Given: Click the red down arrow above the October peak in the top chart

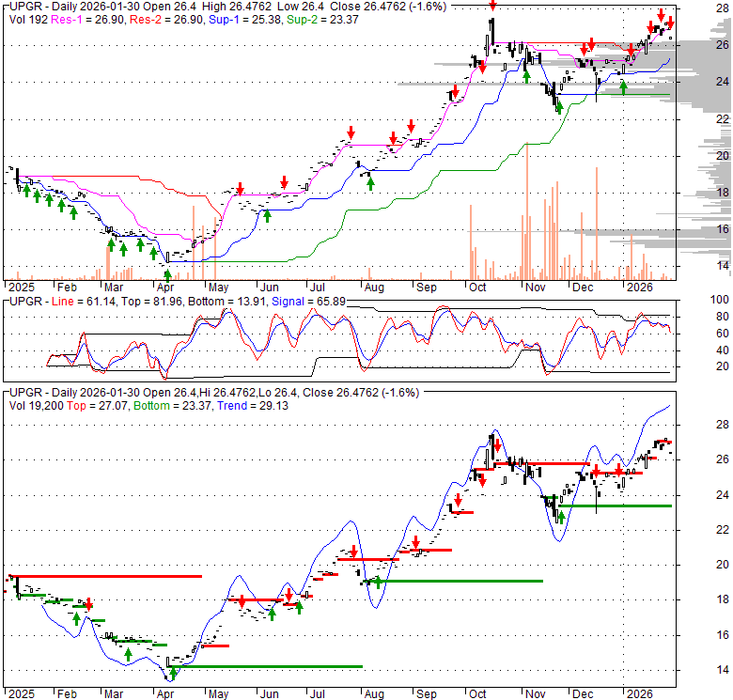Looking at the screenshot, I should 493,7.
